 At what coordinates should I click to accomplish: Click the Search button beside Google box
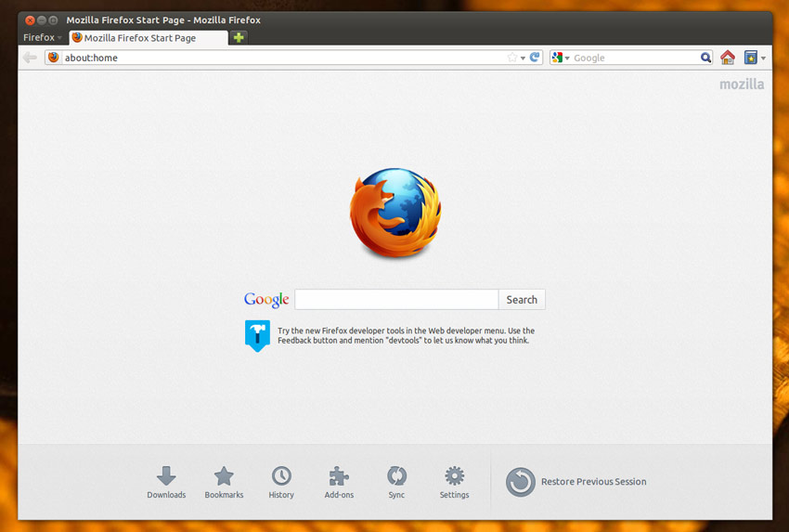pyautogui.click(x=522, y=300)
